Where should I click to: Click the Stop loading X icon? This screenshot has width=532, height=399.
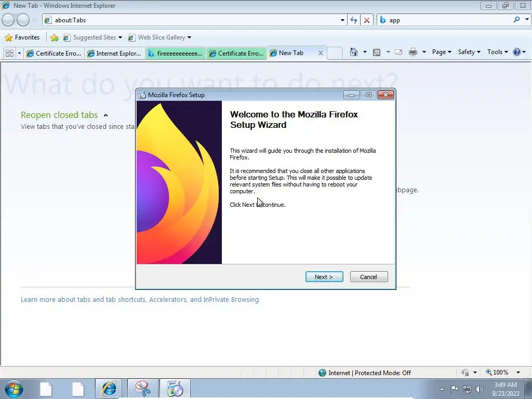[x=367, y=20]
